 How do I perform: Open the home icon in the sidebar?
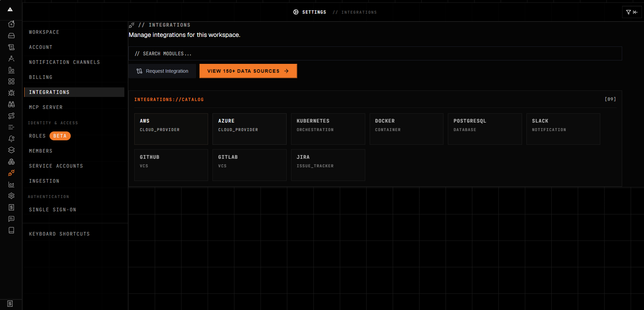[x=11, y=24]
